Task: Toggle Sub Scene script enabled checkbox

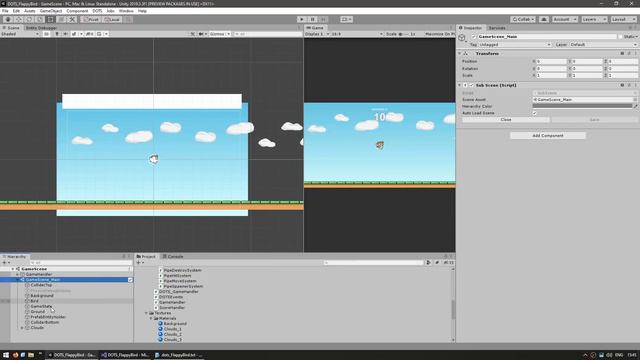Action: point(471,85)
